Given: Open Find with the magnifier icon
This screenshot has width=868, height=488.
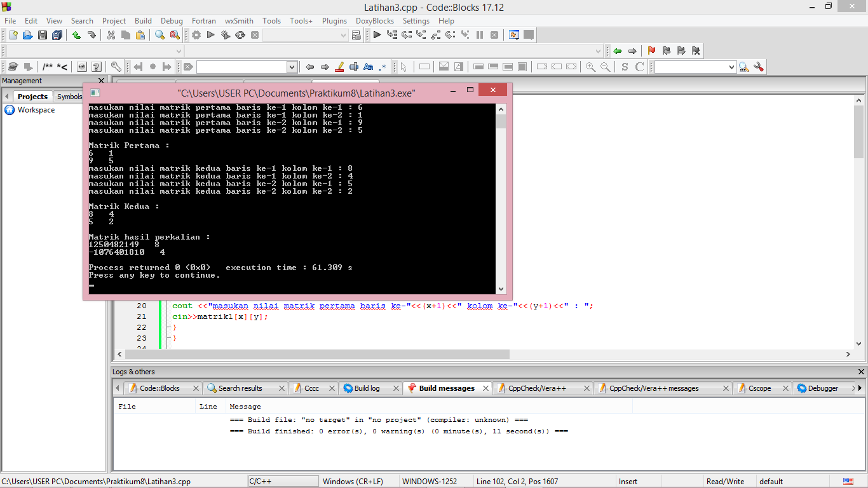Looking at the screenshot, I should coord(159,35).
